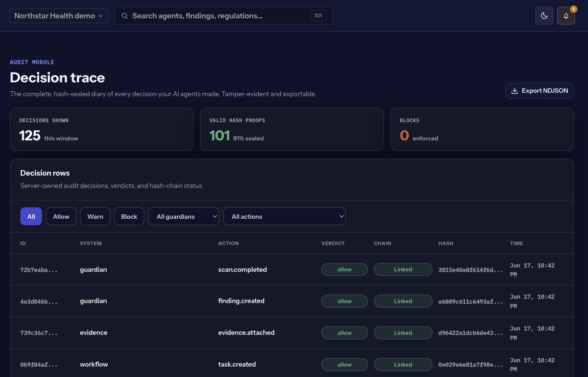Focus the search agents, findings, regulations field
The image size is (588, 377).
(x=223, y=16)
